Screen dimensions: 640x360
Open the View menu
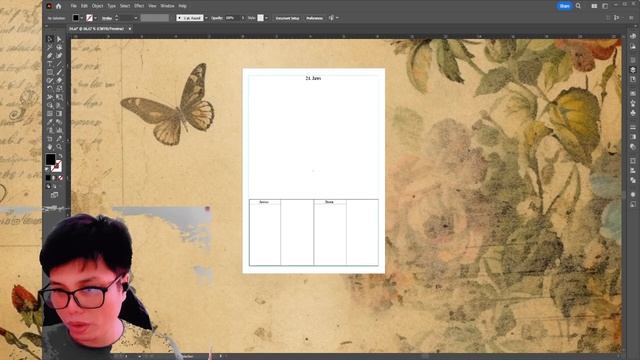[x=152, y=6]
